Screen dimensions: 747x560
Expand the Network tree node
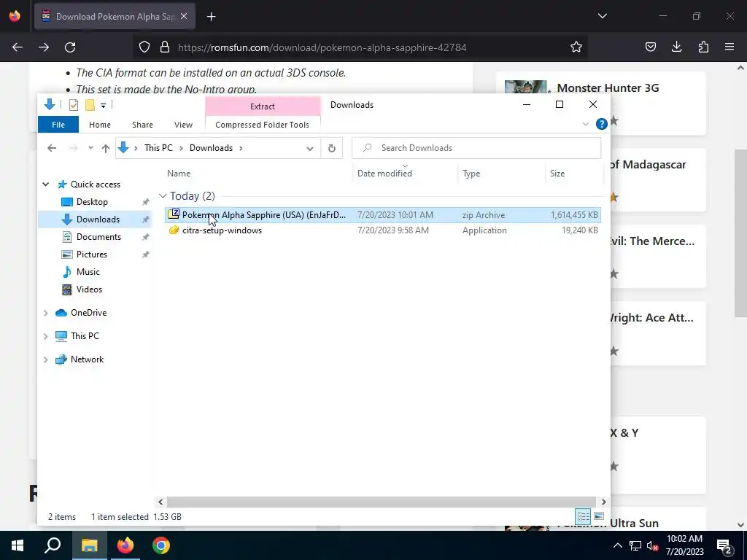point(46,359)
